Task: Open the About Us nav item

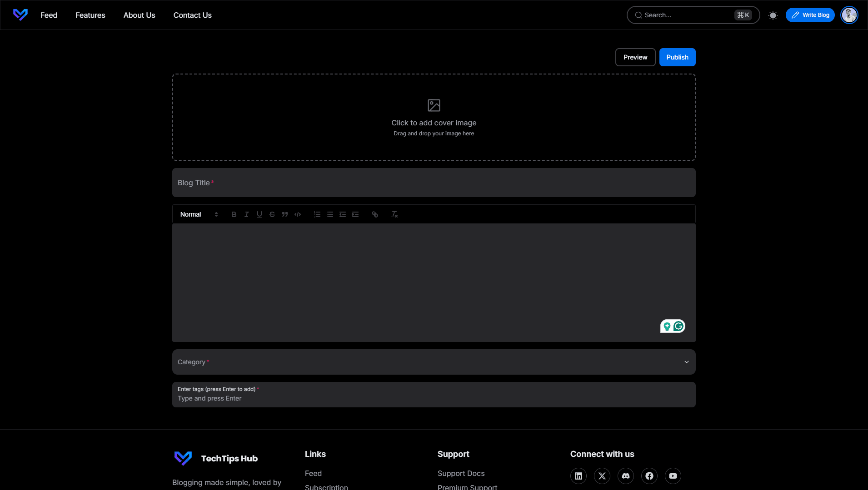Action: click(x=140, y=15)
